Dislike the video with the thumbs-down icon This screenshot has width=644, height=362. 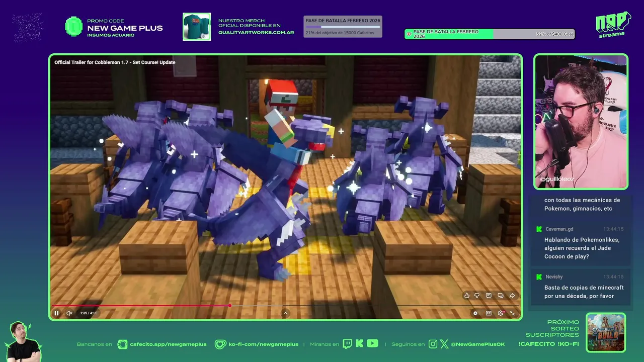point(477,296)
